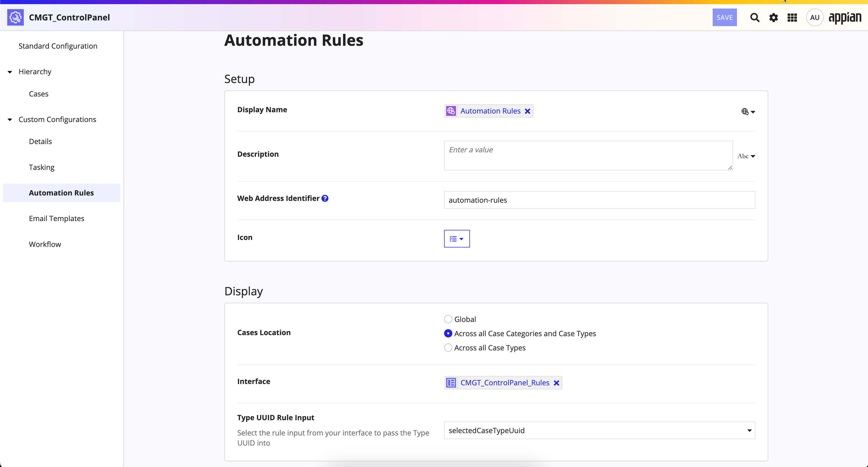Open the search magnifier icon
Image resolution: width=868 pixels, height=467 pixels.
755,18
